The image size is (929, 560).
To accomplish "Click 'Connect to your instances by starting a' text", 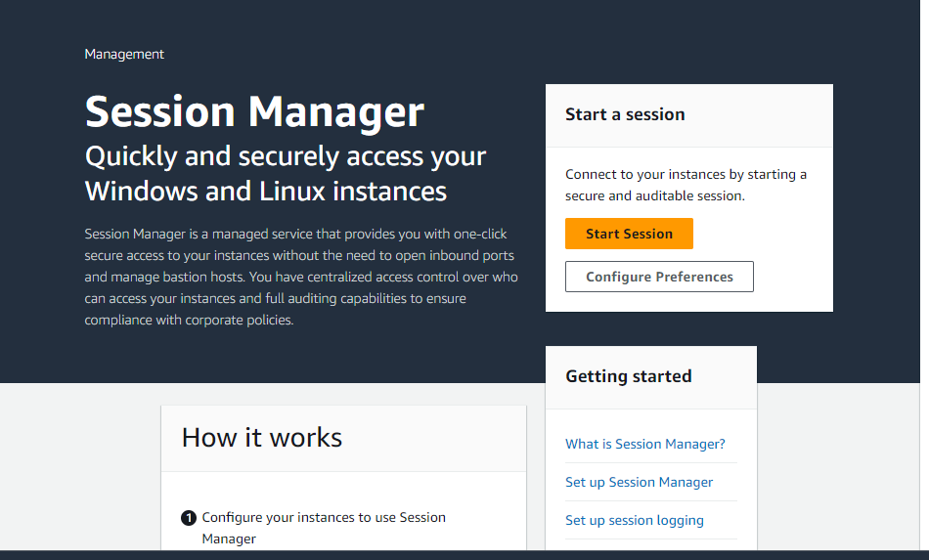I will (686, 174).
